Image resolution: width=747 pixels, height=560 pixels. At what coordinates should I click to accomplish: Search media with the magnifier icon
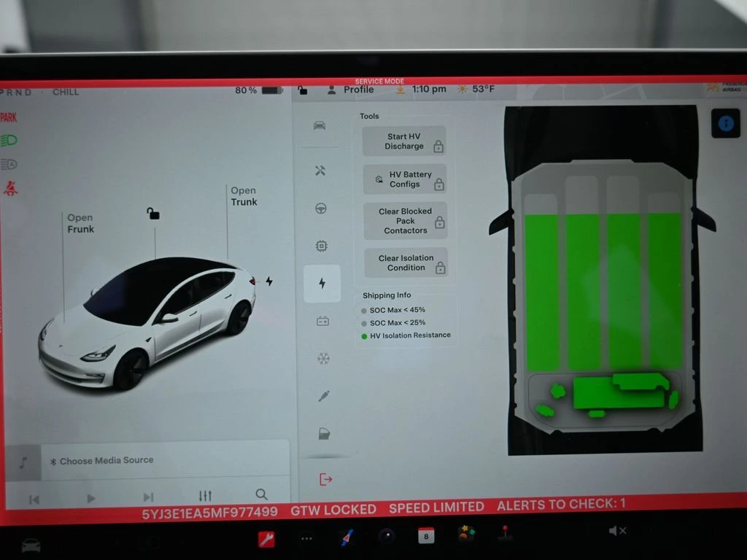(x=261, y=494)
